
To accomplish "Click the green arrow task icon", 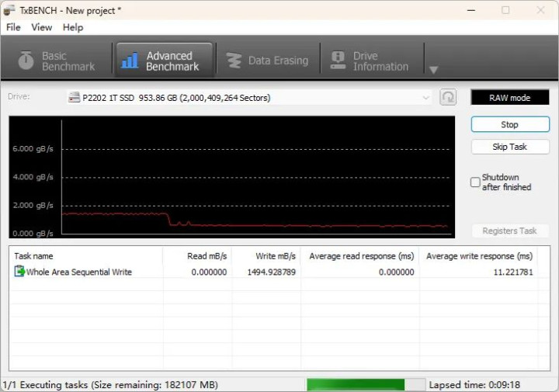I will point(19,271).
